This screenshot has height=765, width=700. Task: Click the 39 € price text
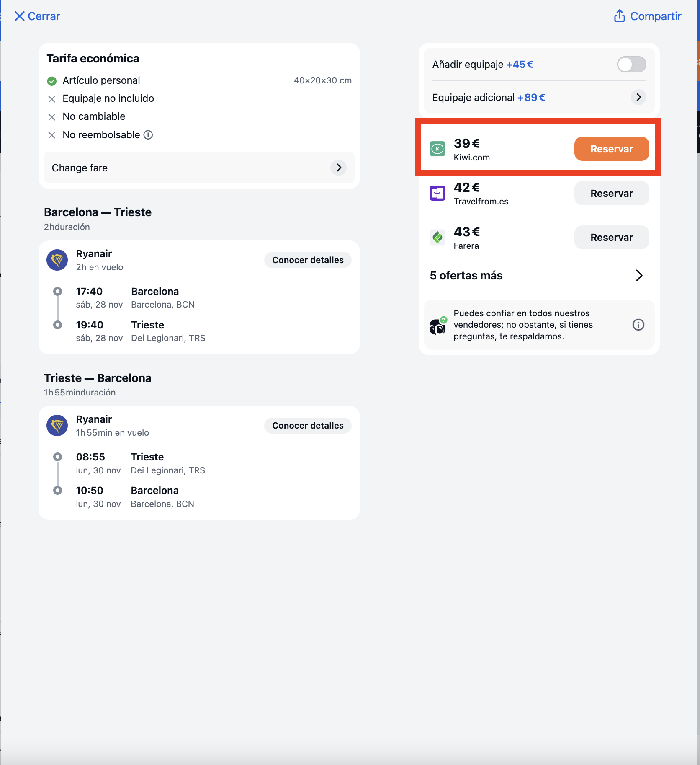coord(467,143)
